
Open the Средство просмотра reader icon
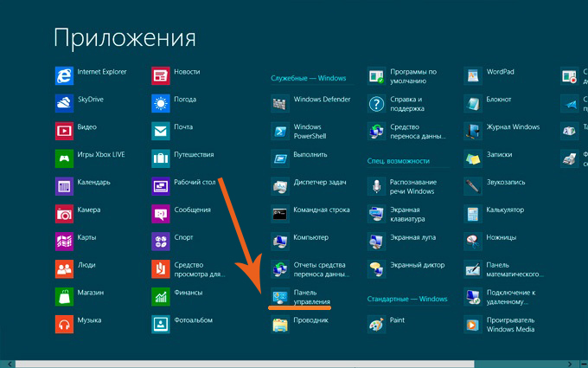click(161, 269)
